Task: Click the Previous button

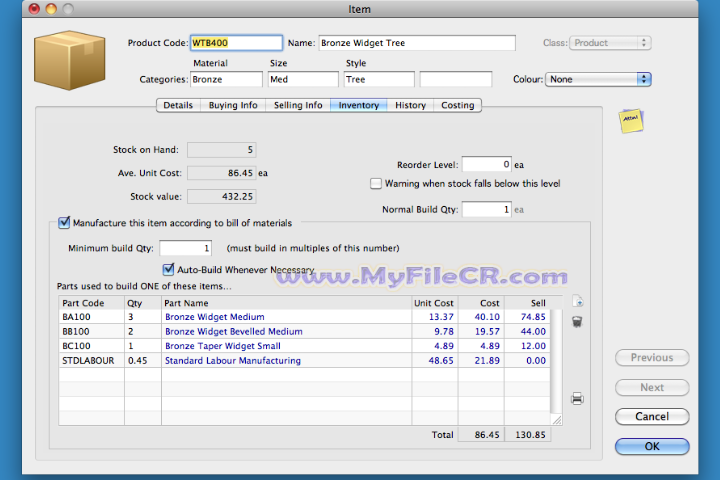Action: pyautogui.click(x=652, y=357)
